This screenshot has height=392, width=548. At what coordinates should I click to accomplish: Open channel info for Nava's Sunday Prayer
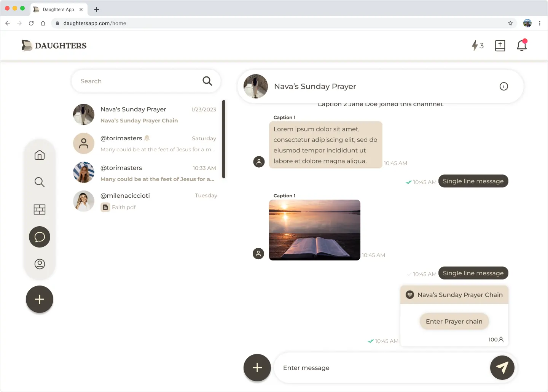[503, 86]
